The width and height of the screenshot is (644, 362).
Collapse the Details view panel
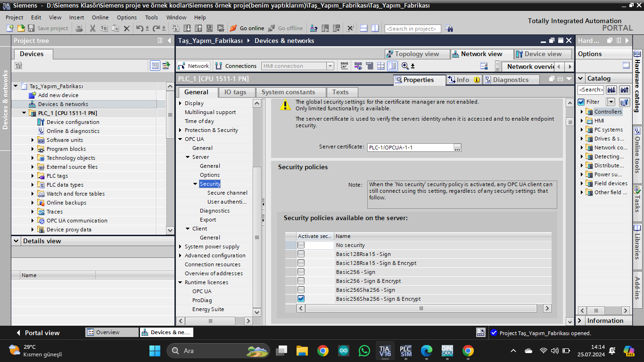(x=17, y=241)
